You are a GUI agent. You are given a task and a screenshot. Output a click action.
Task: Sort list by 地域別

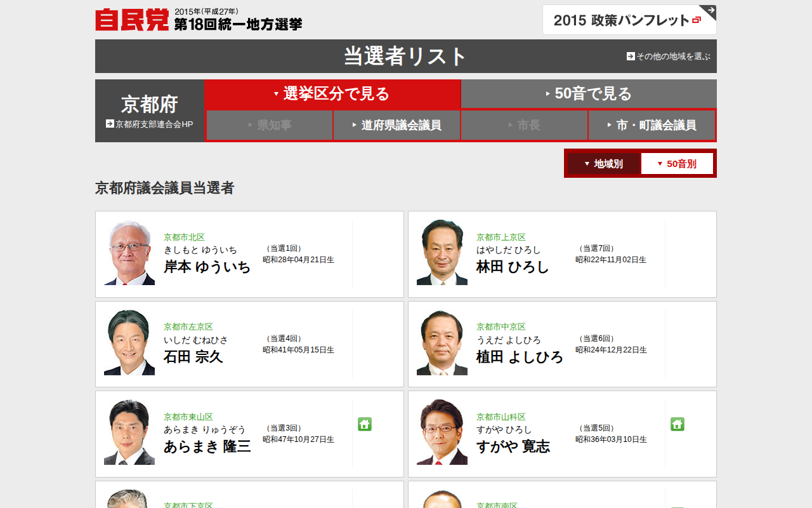click(x=603, y=164)
